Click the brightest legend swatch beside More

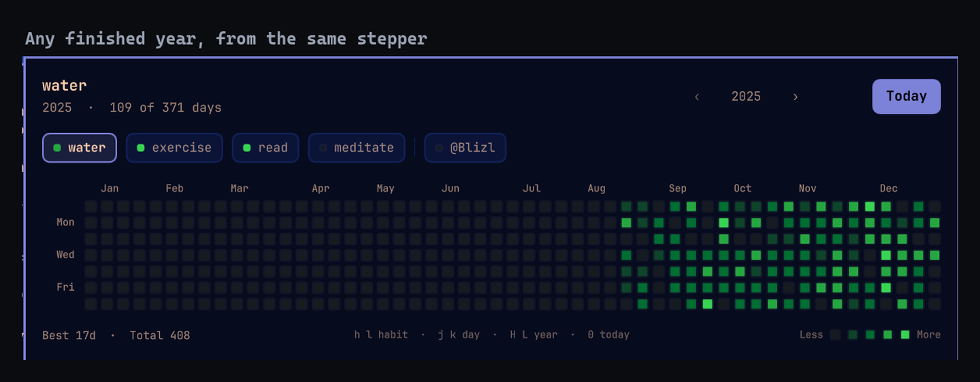tap(905, 334)
